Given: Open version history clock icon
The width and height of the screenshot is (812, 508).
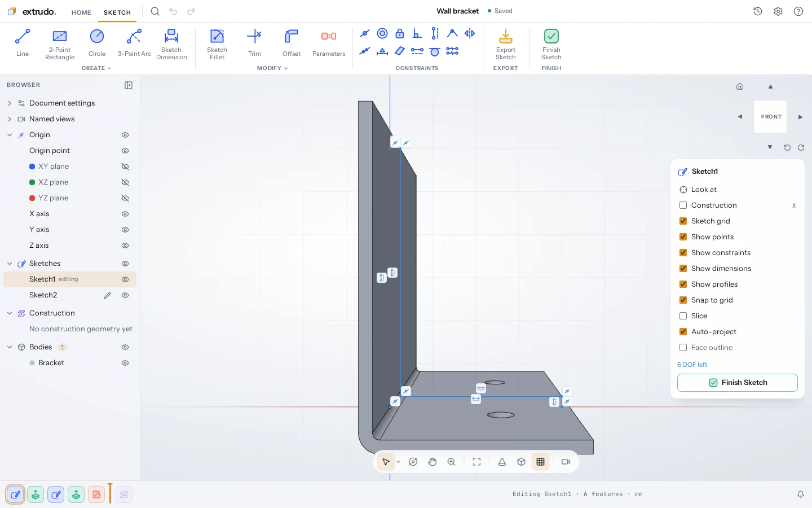Looking at the screenshot, I should tap(758, 11).
